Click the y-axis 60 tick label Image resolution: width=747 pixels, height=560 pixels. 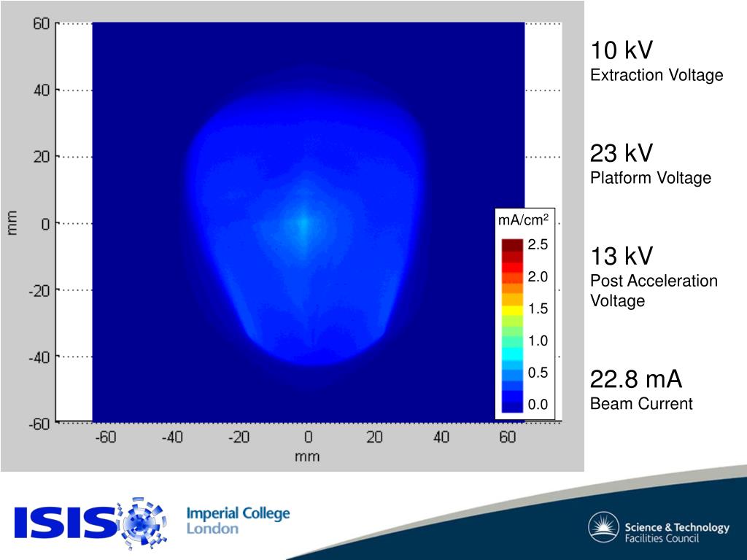[42, 23]
